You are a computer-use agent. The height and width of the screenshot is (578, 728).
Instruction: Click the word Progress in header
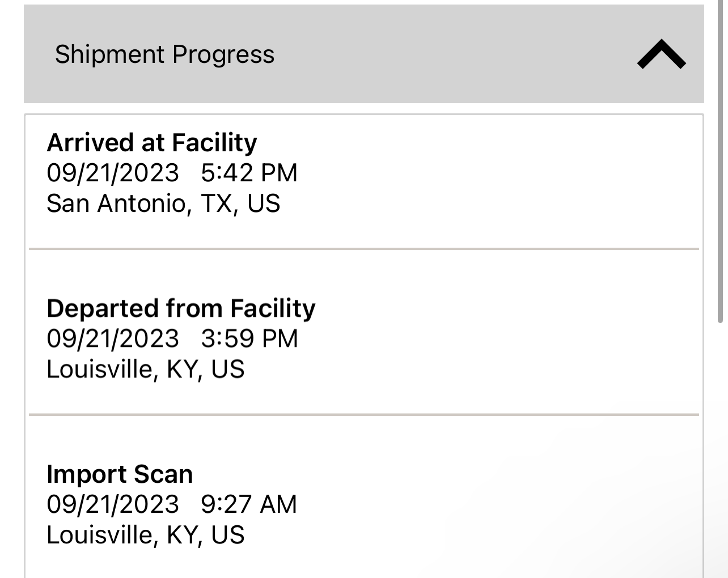point(223,54)
